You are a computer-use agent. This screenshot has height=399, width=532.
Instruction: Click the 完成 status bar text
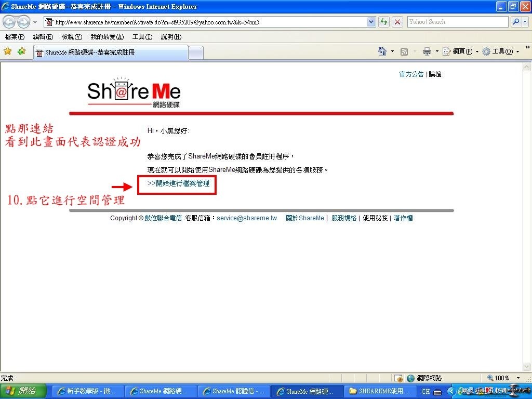coord(7,378)
